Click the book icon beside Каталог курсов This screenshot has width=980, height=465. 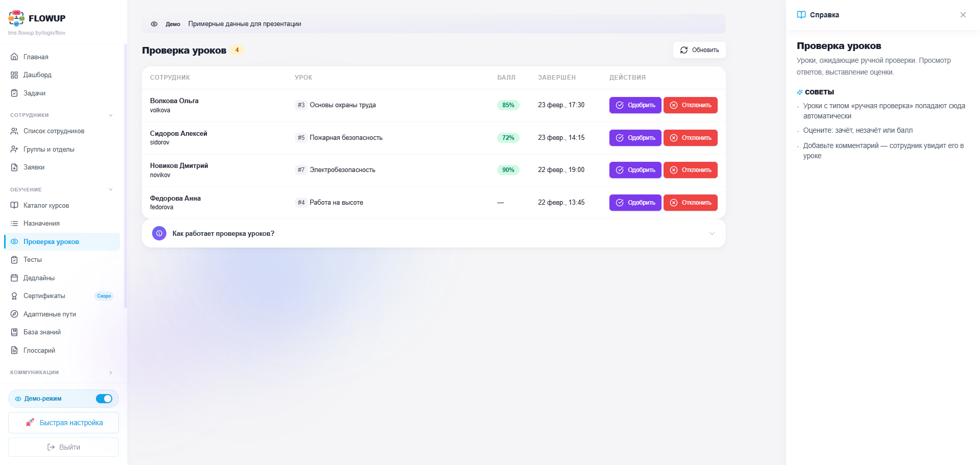[14, 205]
